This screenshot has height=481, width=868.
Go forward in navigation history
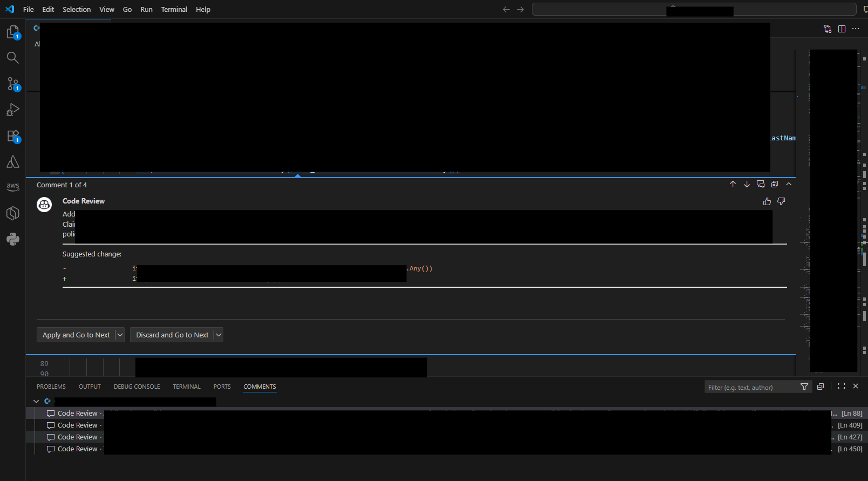click(520, 9)
